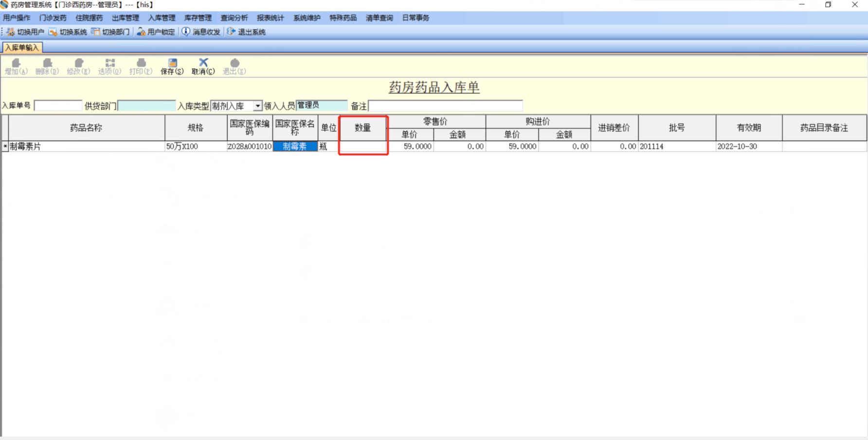Click the 零售价 单价 59.0000 cell

pyautogui.click(x=410, y=147)
